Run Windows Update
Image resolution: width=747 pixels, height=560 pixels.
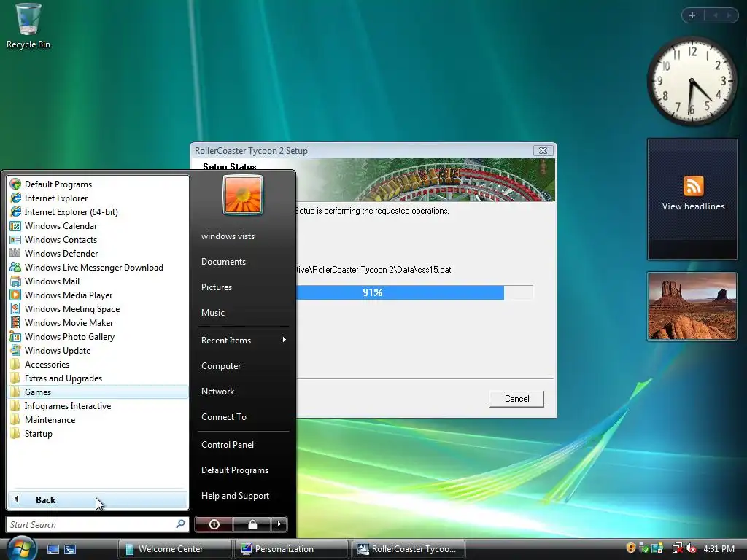(58, 350)
